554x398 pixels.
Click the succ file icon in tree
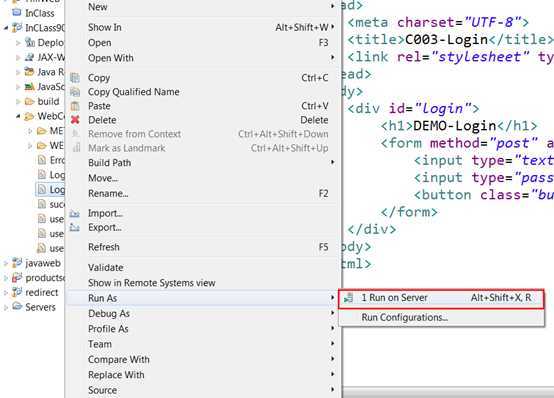click(x=42, y=204)
